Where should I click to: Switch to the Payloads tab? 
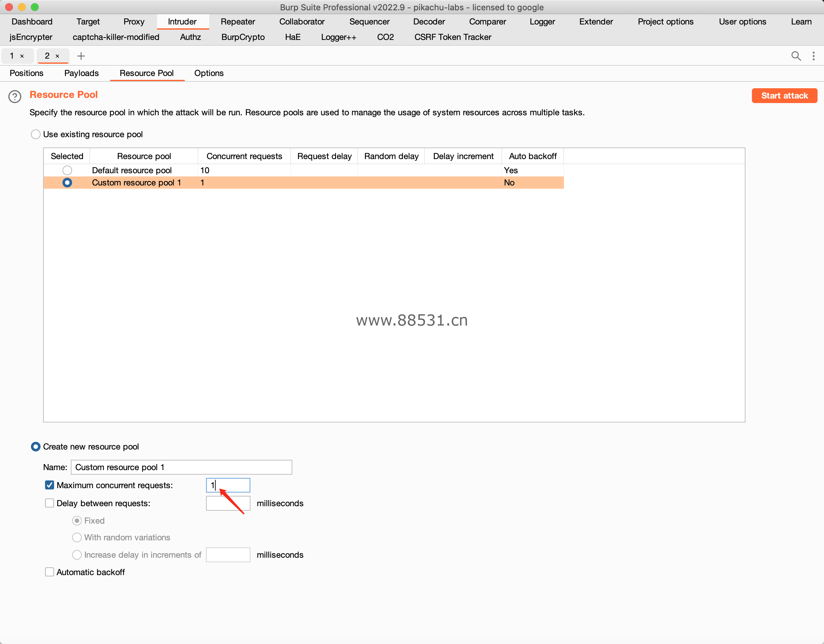[x=81, y=73]
